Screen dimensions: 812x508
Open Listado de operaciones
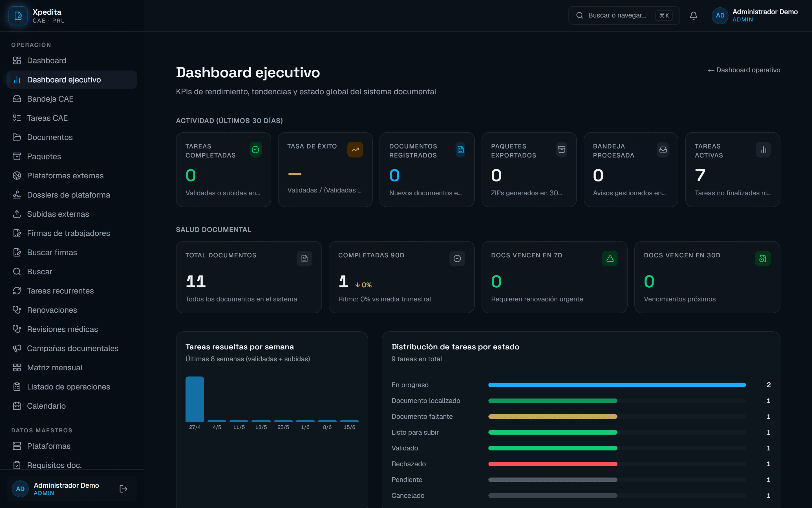tap(72, 387)
